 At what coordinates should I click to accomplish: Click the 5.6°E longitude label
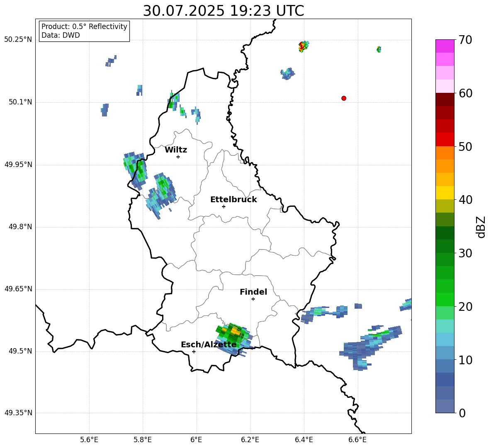[89, 440]
